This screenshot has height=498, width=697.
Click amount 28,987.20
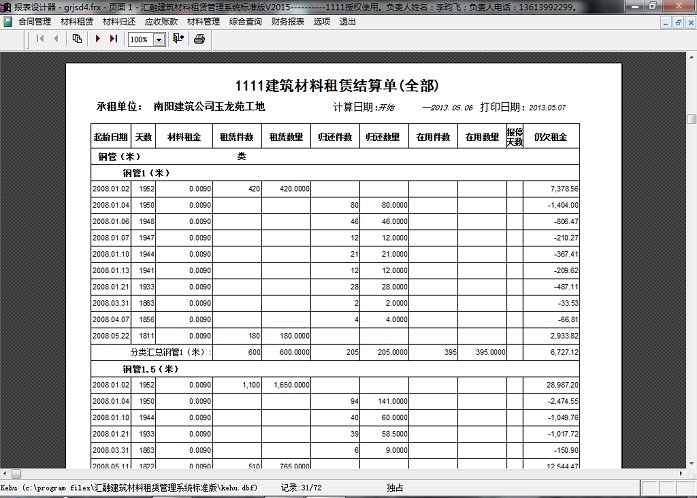tap(562, 385)
